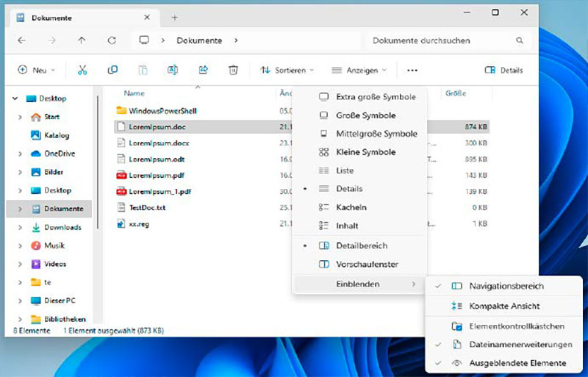This screenshot has height=377, width=588.
Task: Expand the OneDrive tree node
Action: pos(20,154)
